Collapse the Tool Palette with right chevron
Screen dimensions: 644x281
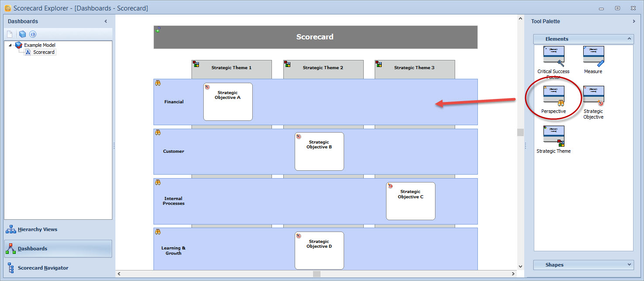634,21
